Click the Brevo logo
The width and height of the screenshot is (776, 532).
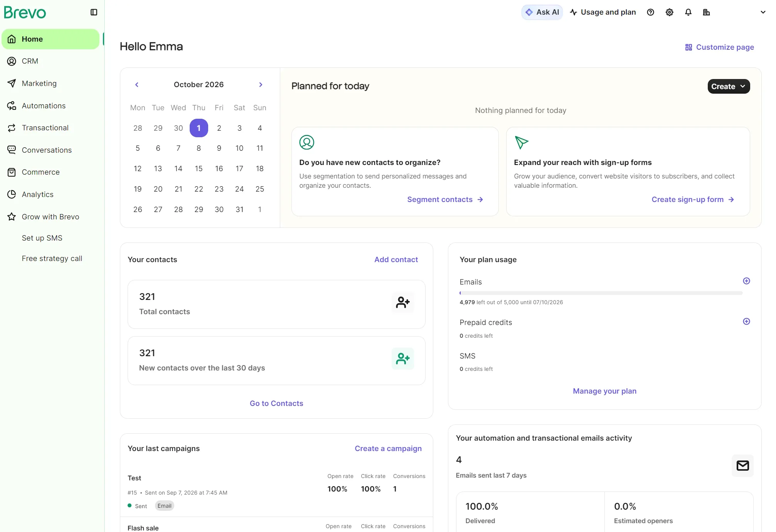(25, 12)
